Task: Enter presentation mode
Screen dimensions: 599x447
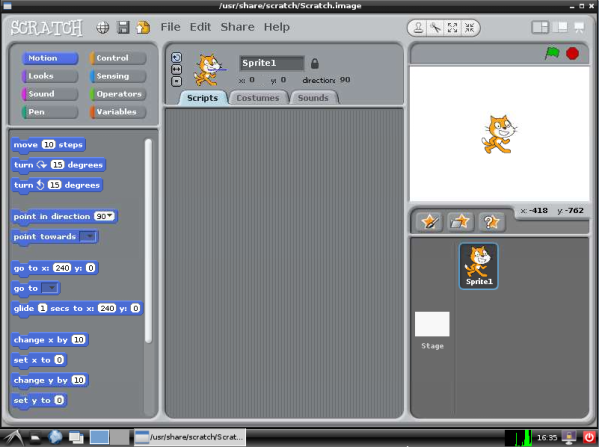Action: coord(579,27)
